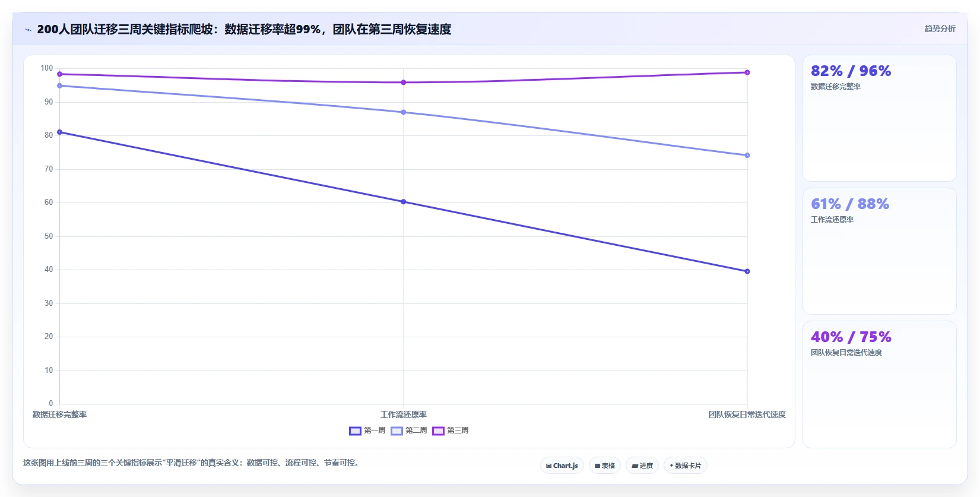Viewport: 980px width, 497px height.
Task: Select the 数据卡片 chip
Action: [686, 466]
